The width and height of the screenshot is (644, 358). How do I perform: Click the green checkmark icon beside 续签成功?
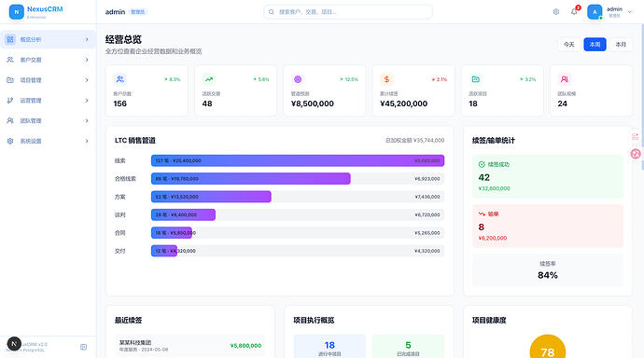(x=482, y=164)
